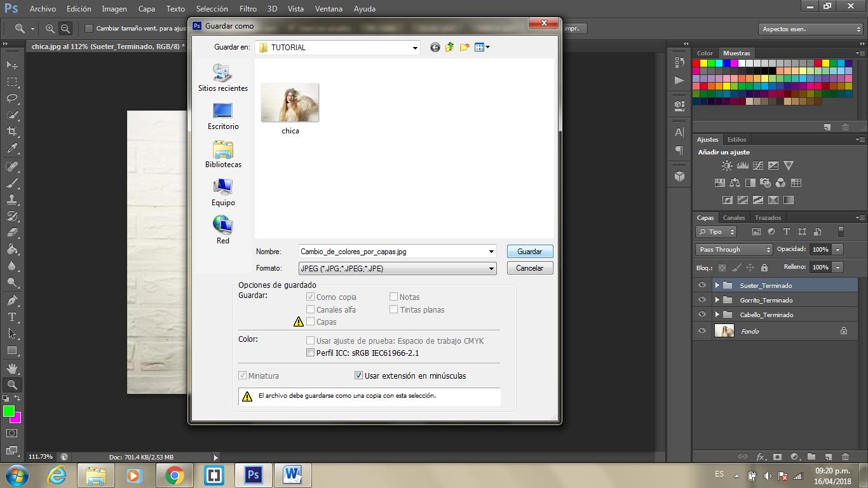This screenshot has height=488, width=868.
Task: Click the Guardar button
Action: (529, 252)
